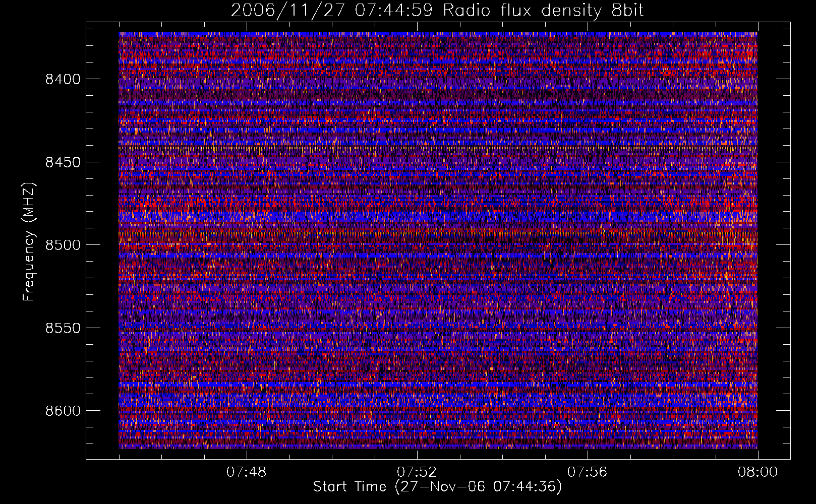
Task: Select the 8450 frequency tick label
Action: (x=63, y=162)
